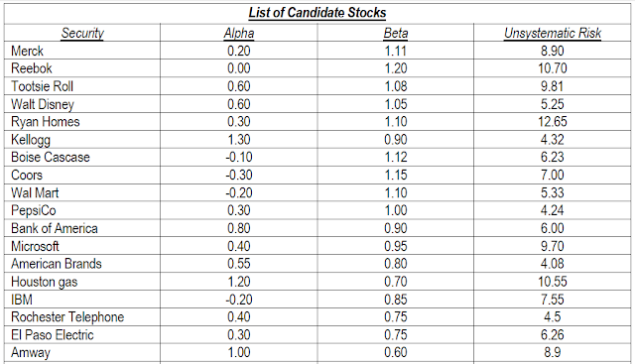Viewport: 635px width, 364px height.
Task: Select the Beta column header
Action: tap(396, 33)
